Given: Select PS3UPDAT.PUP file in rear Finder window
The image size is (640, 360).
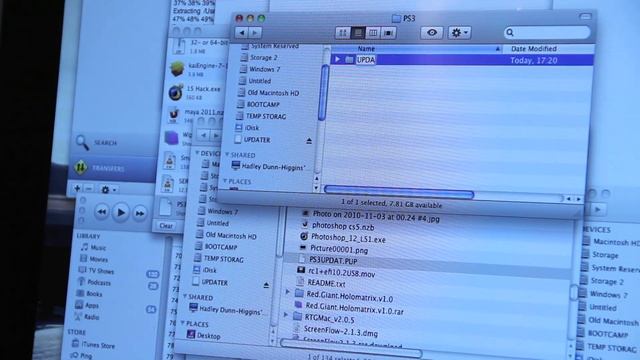Looking at the screenshot, I should click(x=333, y=260).
